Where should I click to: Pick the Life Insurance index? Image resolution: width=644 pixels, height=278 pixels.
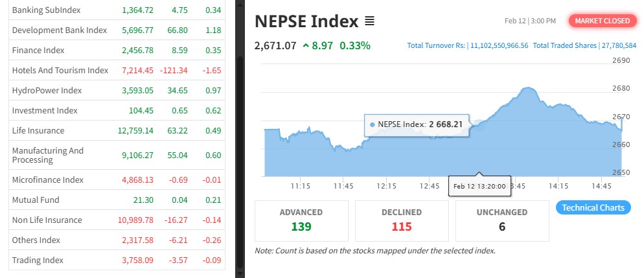point(38,130)
